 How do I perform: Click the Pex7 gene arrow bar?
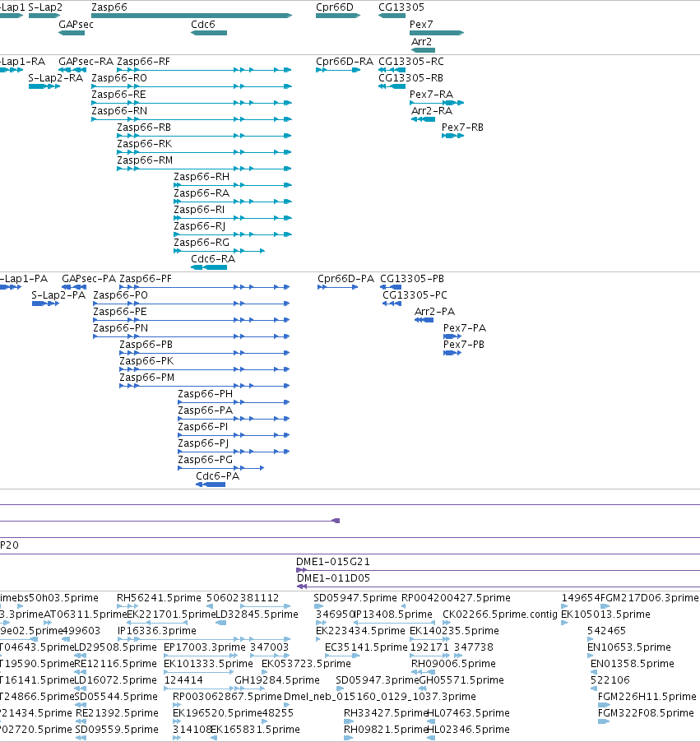(x=437, y=33)
